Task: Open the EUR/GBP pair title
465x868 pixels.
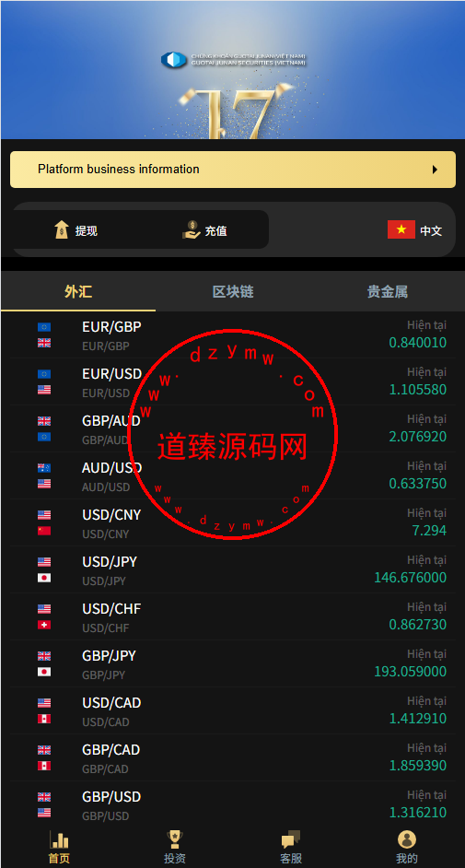Action: [x=111, y=327]
